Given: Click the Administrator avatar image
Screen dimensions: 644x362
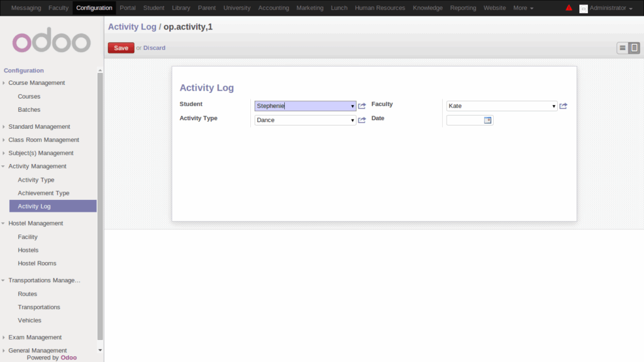Looking at the screenshot, I should point(583,8).
